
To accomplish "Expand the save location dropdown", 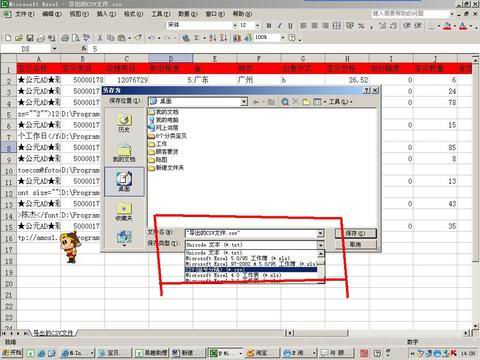I will (x=244, y=101).
